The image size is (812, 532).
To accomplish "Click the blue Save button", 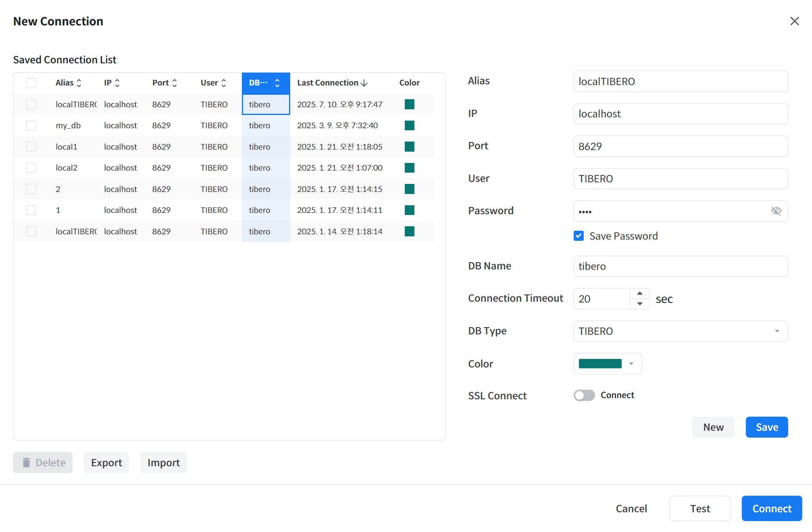I will pos(766,427).
